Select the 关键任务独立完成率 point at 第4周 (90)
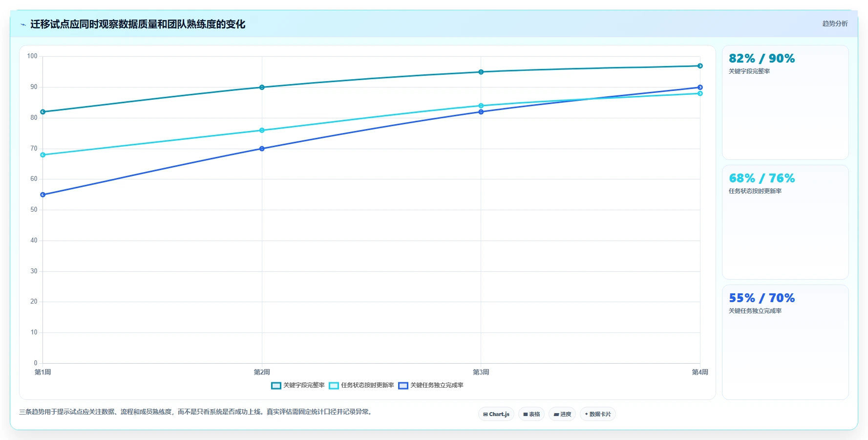Image resolution: width=868 pixels, height=440 pixels. pos(700,88)
